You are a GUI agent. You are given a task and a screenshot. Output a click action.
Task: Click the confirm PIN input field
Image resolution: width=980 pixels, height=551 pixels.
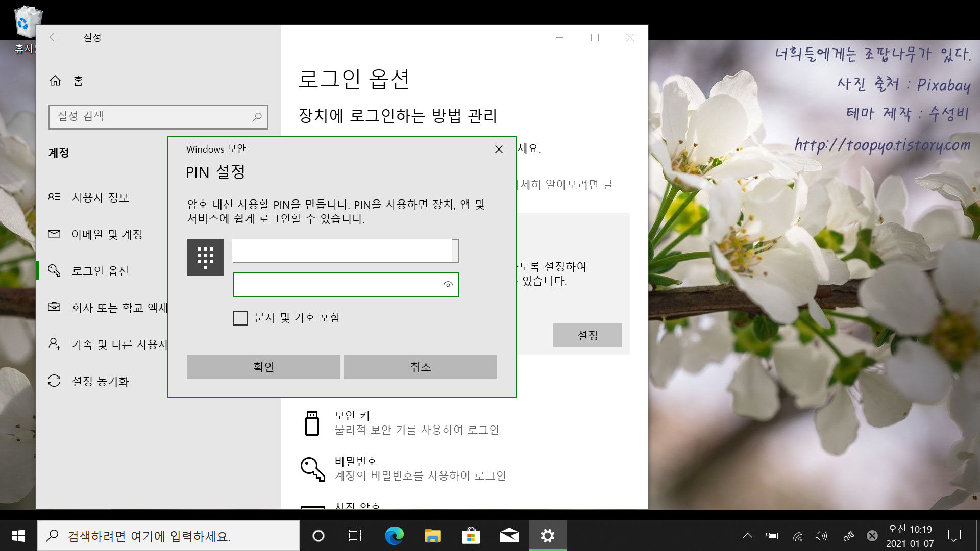click(337, 285)
